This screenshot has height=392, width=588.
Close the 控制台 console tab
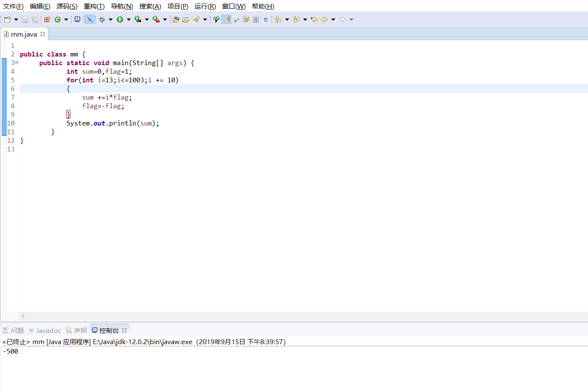coord(124,330)
